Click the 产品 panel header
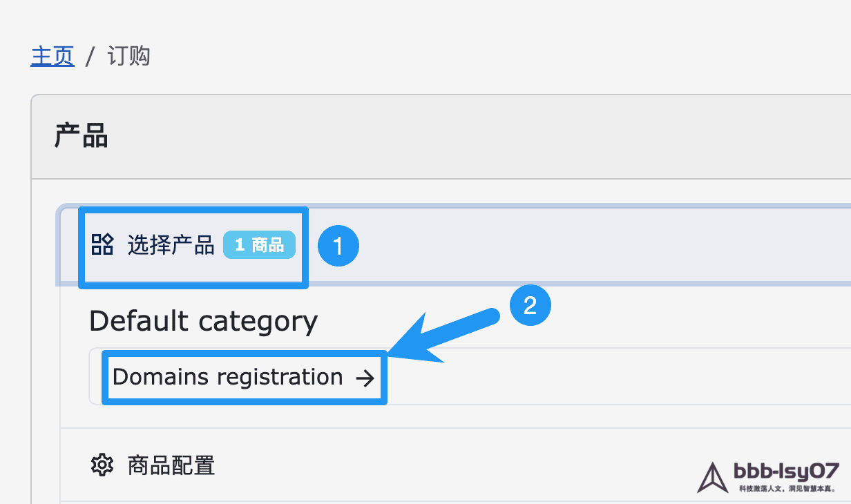The image size is (851, 504). (81, 137)
